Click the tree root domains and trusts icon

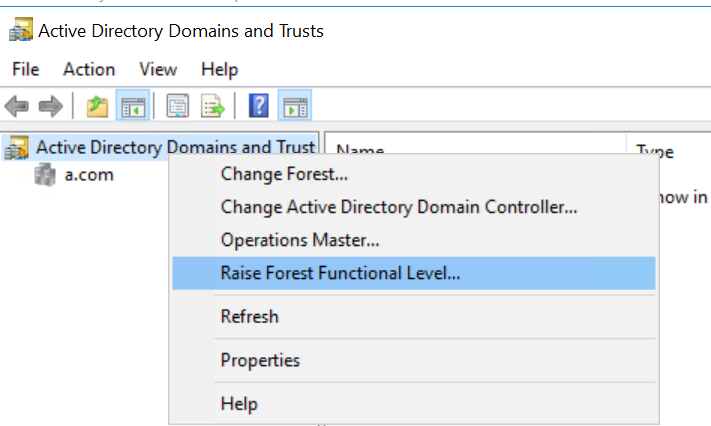pyautogui.click(x=17, y=148)
